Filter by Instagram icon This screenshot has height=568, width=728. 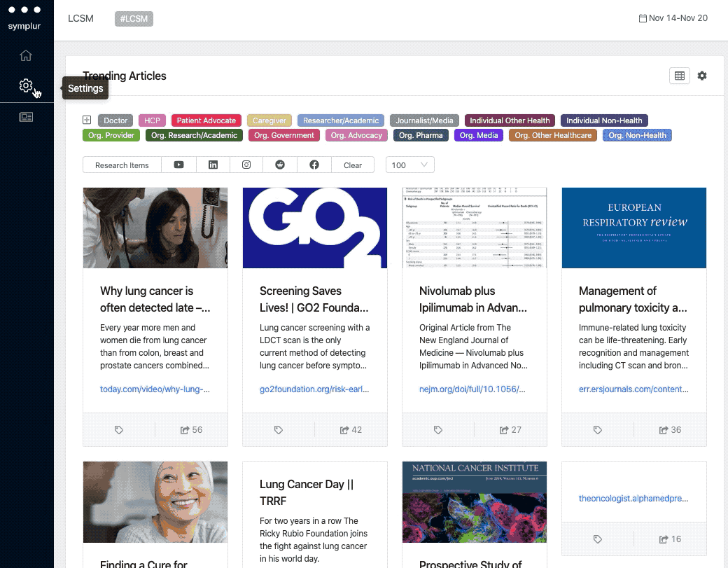246,165
